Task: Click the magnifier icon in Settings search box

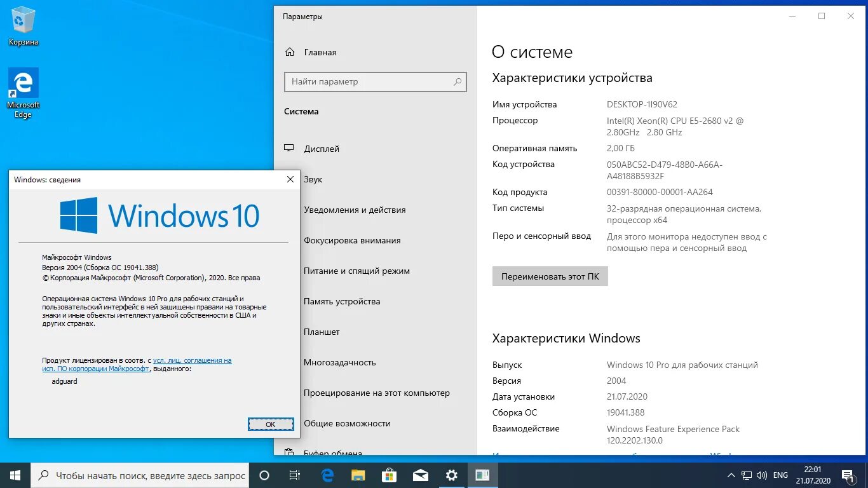Action: [x=457, y=82]
